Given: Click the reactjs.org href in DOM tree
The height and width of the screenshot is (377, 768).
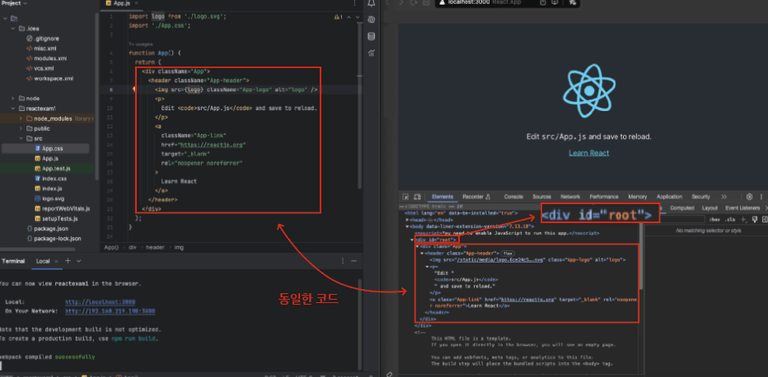Looking at the screenshot, I should [527, 299].
